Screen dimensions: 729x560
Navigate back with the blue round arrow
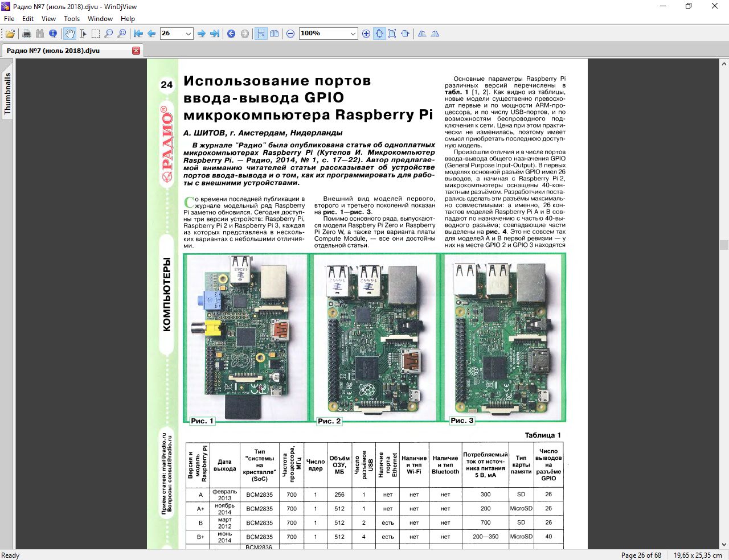coord(231,34)
